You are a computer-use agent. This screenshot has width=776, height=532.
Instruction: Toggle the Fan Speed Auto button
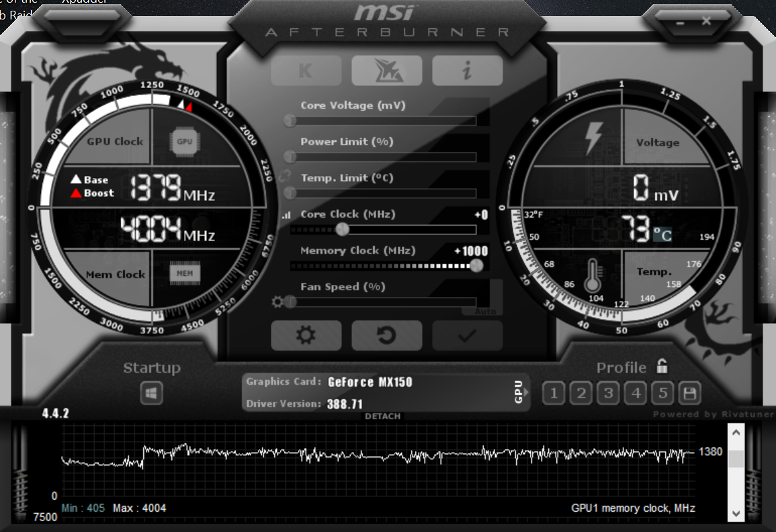(x=485, y=311)
